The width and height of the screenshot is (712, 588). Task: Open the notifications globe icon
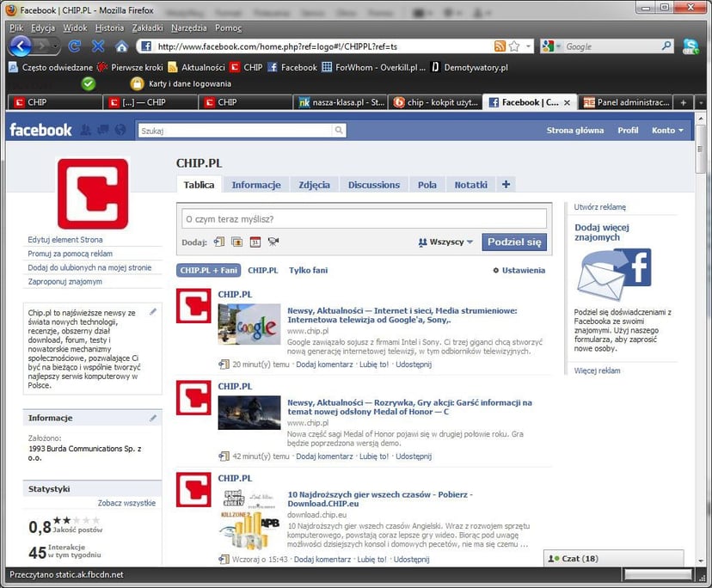(x=120, y=129)
